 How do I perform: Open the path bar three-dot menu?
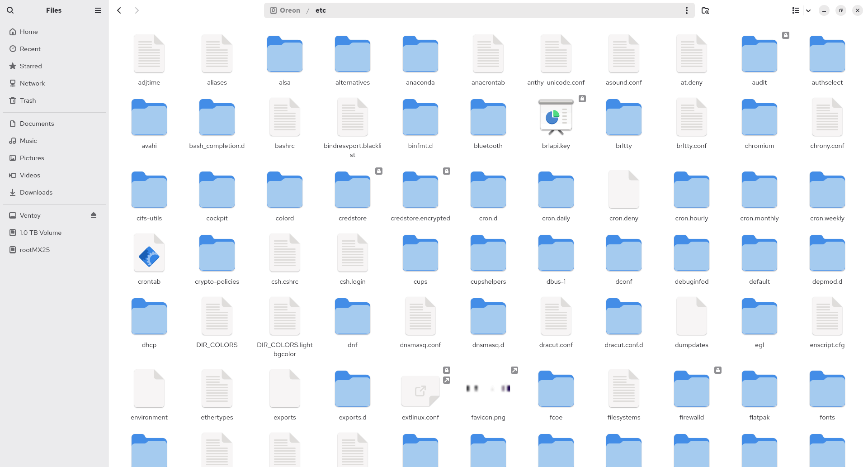click(686, 10)
